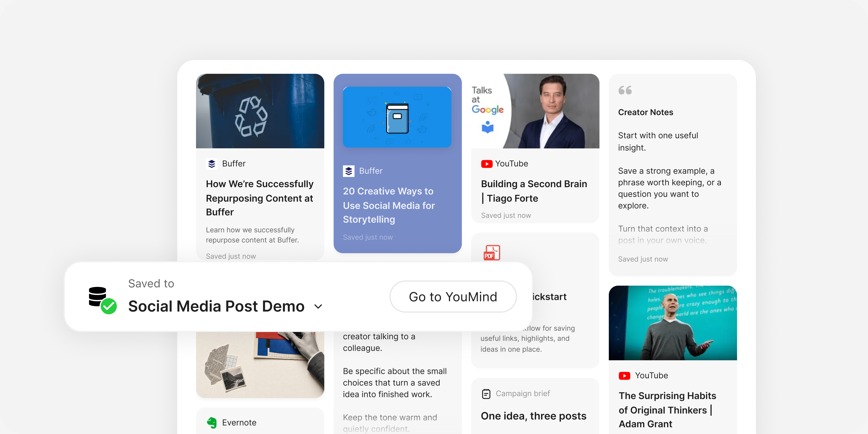Open The Surprising Habits of Original Thinkers
Screen dimensions: 868x434
pyautogui.click(x=667, y=410)
